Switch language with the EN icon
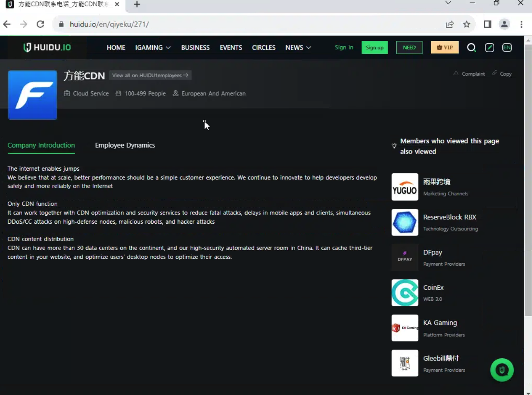This screenshot has width=532, height=395. 507,47
